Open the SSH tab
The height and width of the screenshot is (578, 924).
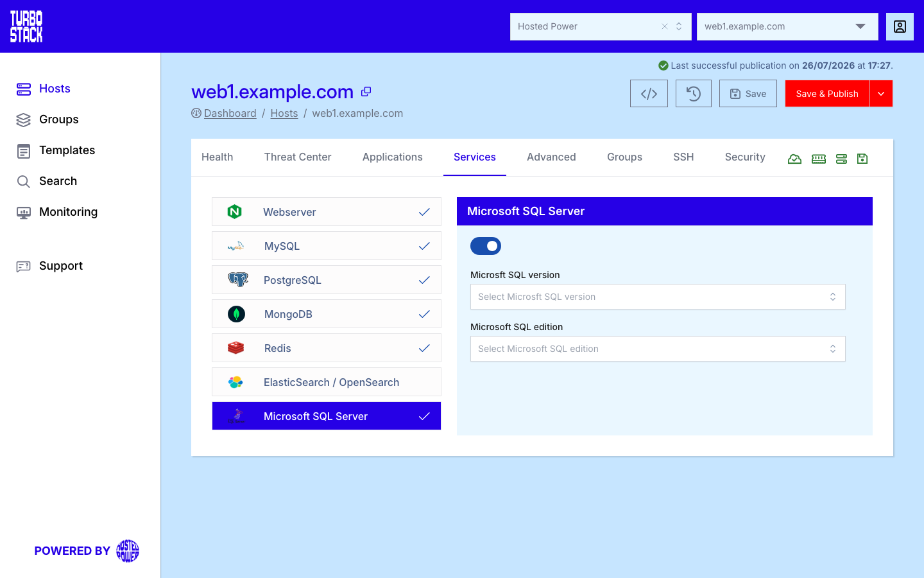point(683,157)
